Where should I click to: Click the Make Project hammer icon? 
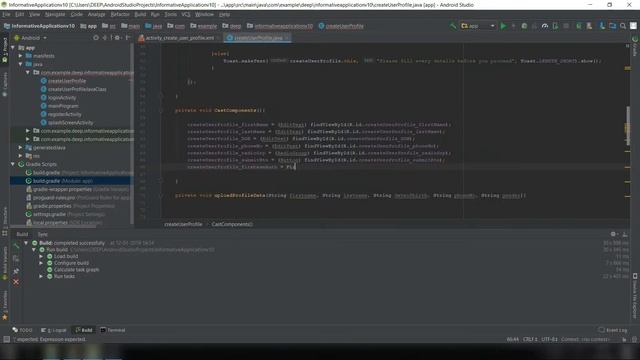[x=452, y=26]
